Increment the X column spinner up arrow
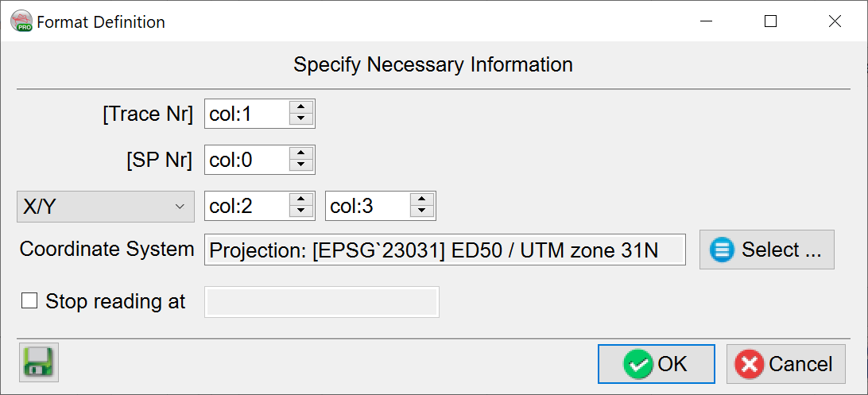868x395 pixels. [x=300, y=200]
